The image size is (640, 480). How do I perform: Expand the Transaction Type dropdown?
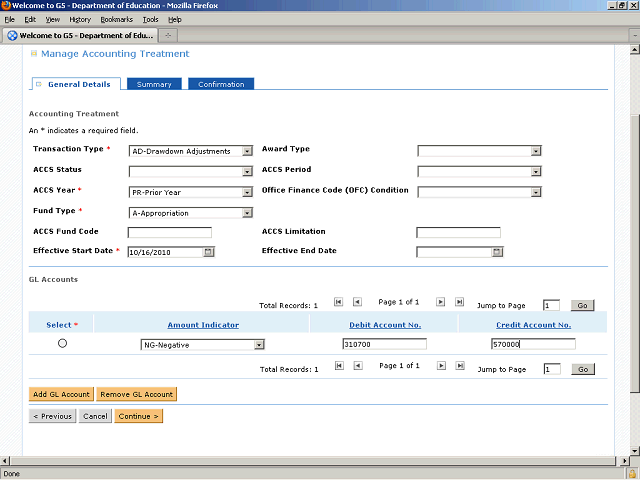[x=248, y=152]
